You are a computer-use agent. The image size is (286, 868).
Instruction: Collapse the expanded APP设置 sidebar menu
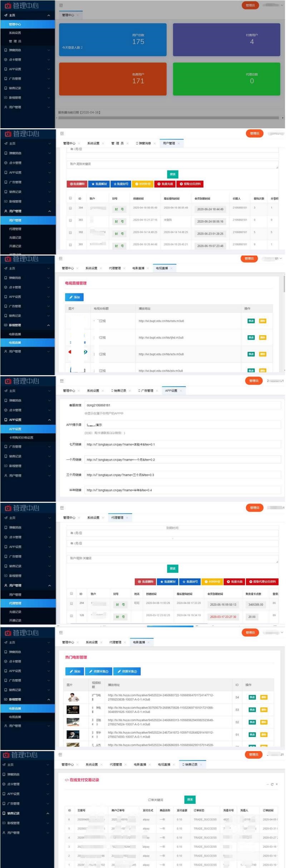point(49,420)
